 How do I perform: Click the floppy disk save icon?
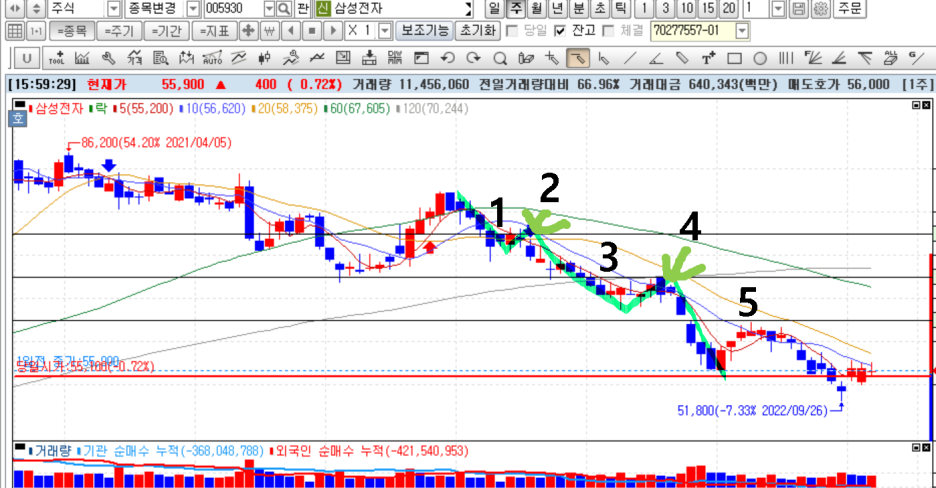pos(799,9)
